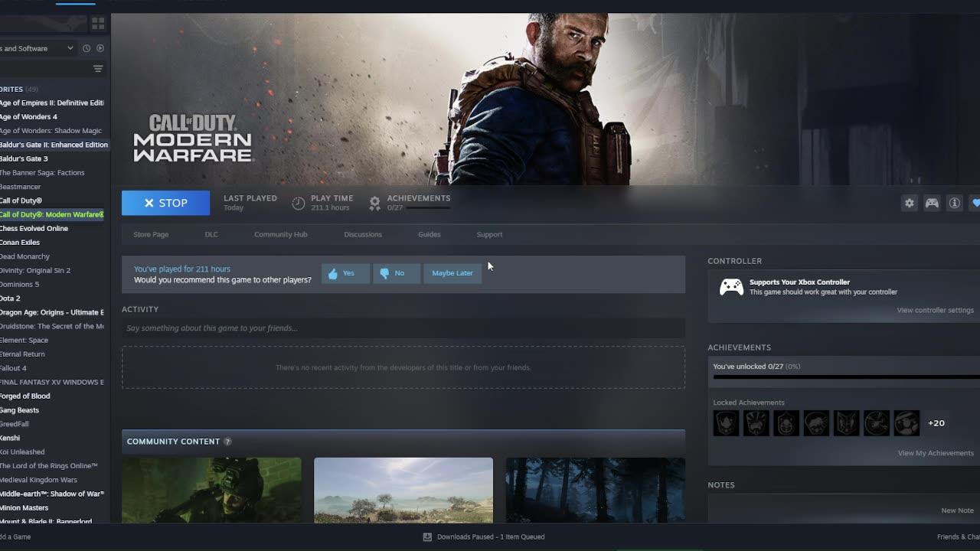This screenshot has width=980, height=551.
Task: Stop the running game
Action: (165, 203)
